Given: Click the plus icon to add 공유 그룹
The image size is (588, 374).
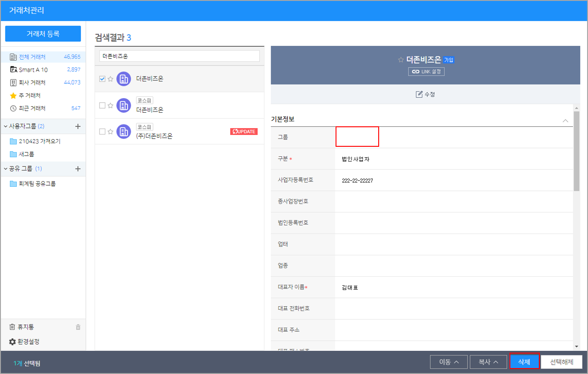Looking at the screenshot, I should [78, 169].
